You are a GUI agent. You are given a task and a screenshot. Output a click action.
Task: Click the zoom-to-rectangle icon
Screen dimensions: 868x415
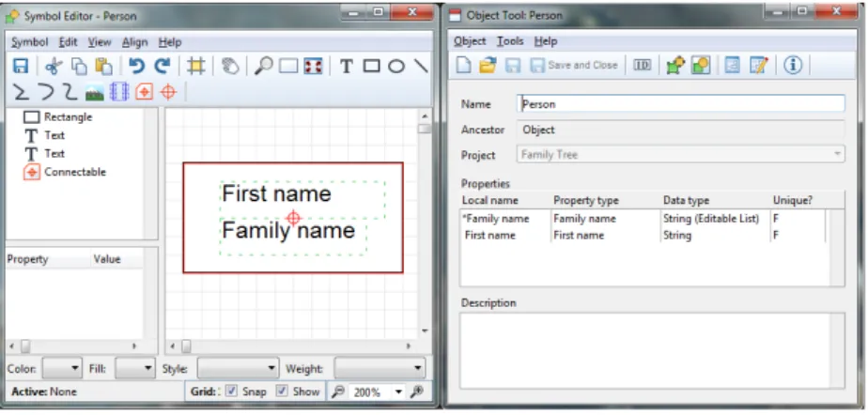click(x=288, y=67)
